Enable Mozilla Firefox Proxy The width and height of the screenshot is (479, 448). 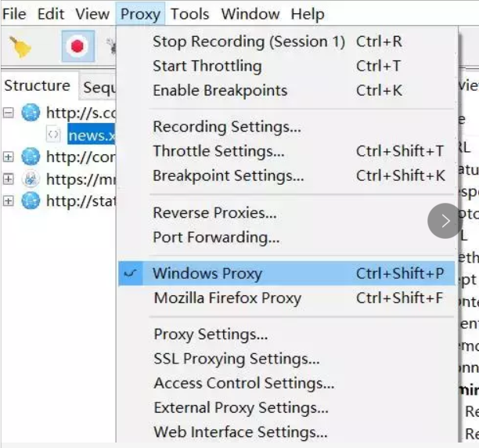click(227, 298)
